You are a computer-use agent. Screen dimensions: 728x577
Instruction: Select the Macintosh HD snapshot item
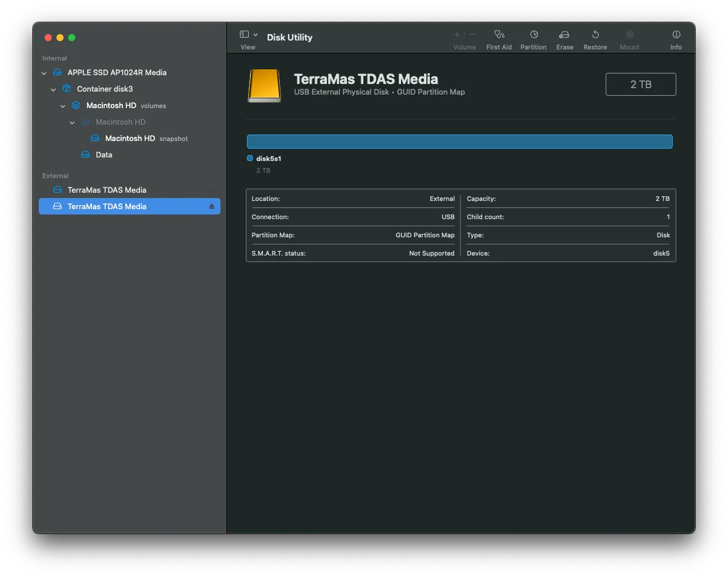pyautogui.click(x=130, y=139)
